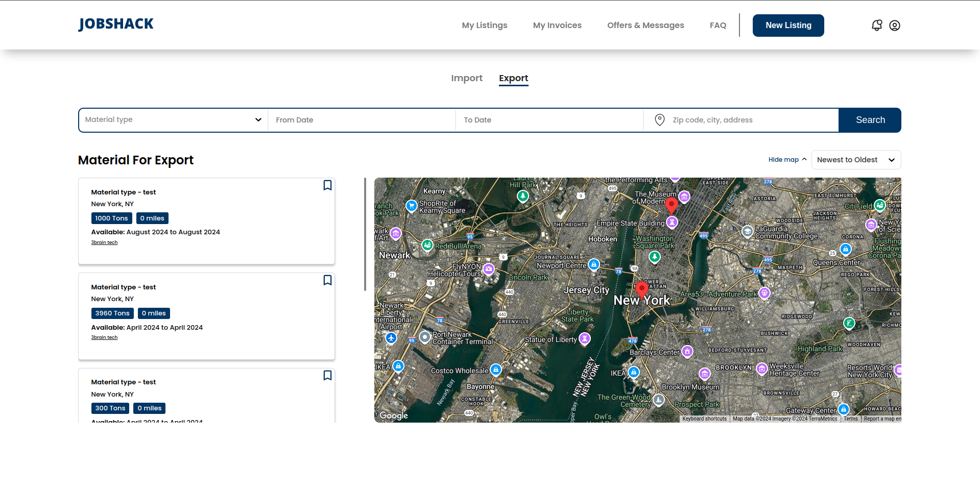The height and width of the screenshot is (491, 980).
Task: Switch to the Import tab
Action: tap(466, 78)
